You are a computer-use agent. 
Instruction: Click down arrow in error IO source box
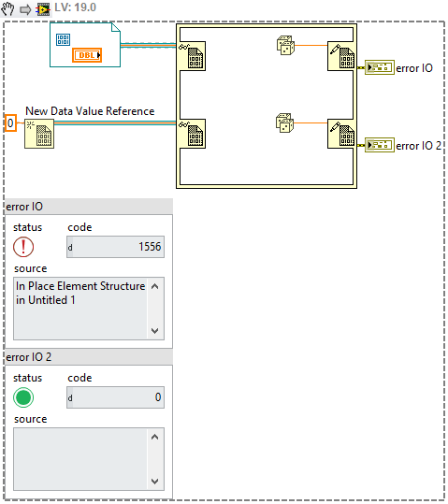click(x=154, y=331)
